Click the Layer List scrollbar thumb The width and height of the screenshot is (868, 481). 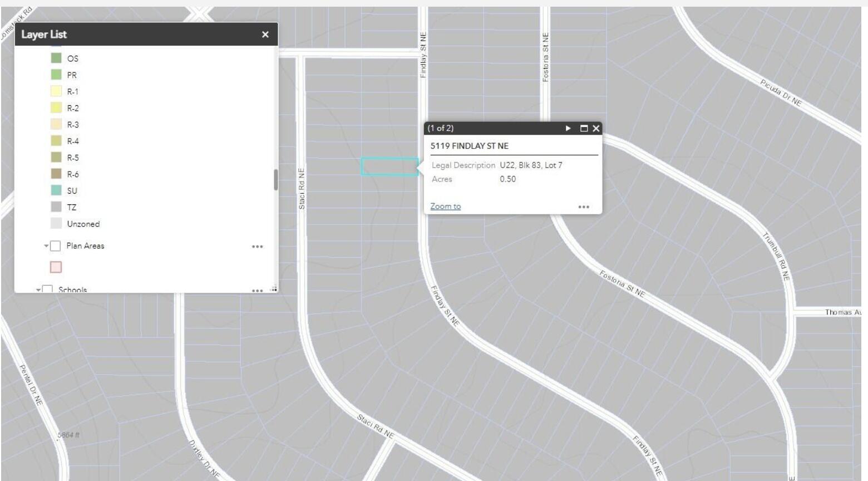[275, 180]
